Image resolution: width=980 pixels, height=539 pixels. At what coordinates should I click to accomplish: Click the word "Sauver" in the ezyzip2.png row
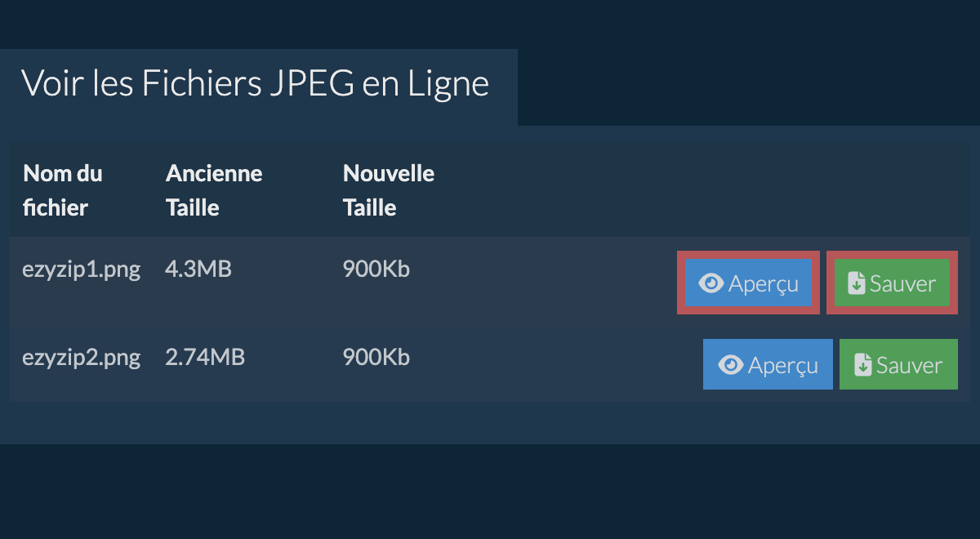[909, 365]
